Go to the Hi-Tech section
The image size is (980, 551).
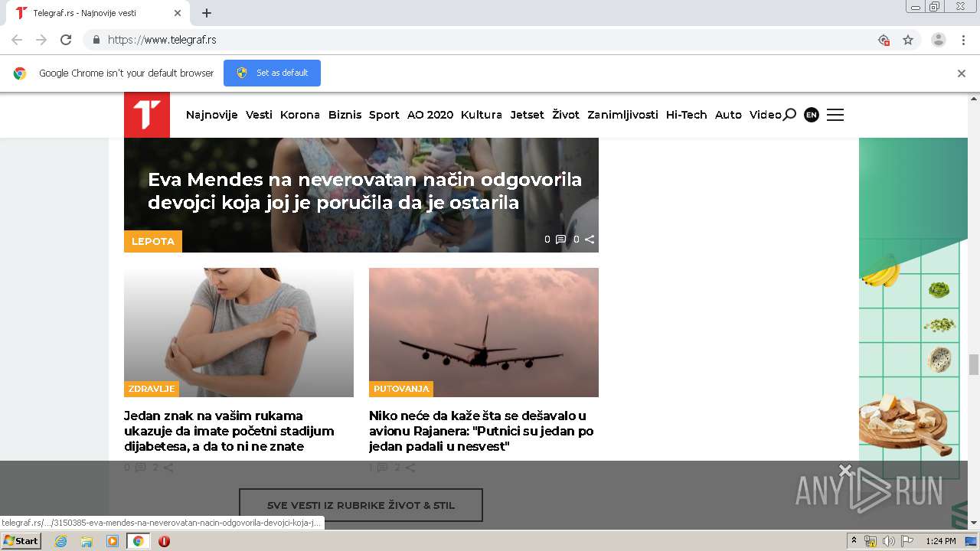point(687,115)
